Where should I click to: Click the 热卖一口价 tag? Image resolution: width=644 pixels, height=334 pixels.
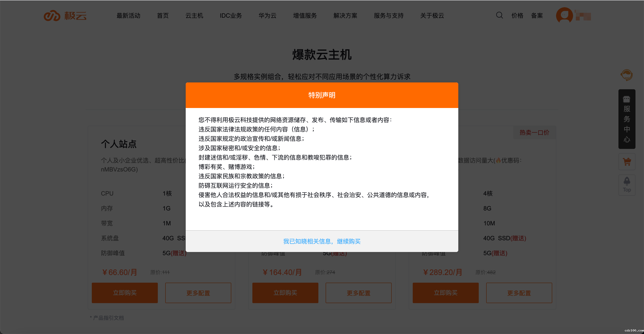[x=534, y=133]
